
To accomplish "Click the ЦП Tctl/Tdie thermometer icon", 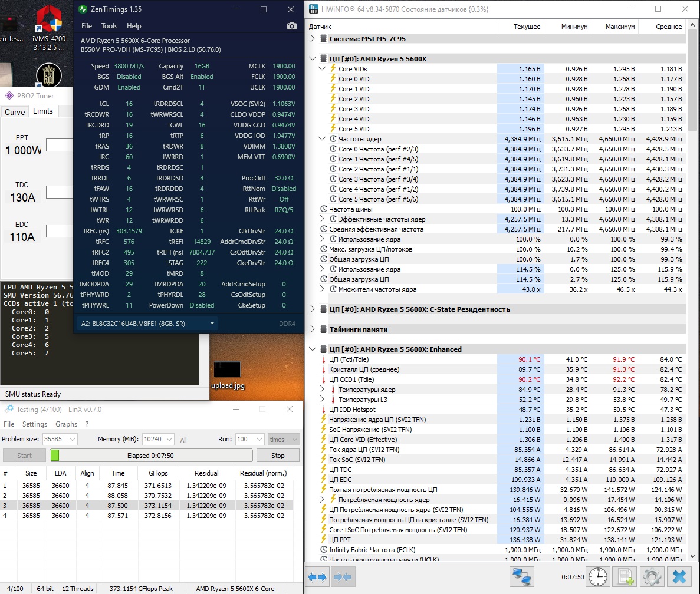I will [324, 359].
